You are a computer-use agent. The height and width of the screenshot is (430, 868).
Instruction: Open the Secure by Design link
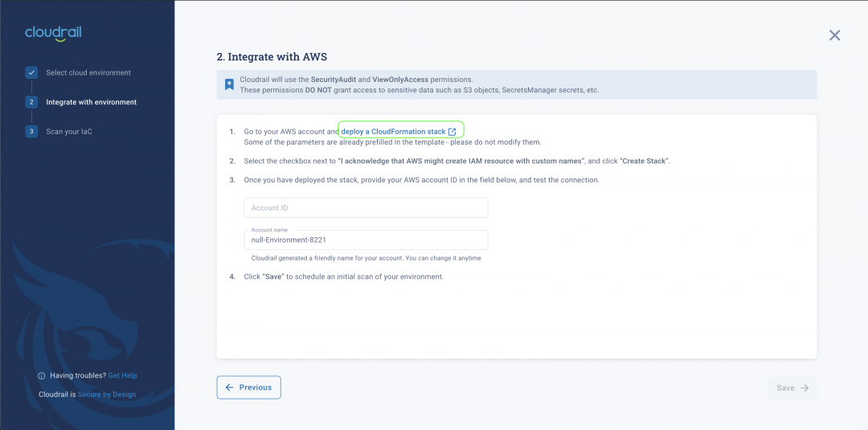(107, 395)
